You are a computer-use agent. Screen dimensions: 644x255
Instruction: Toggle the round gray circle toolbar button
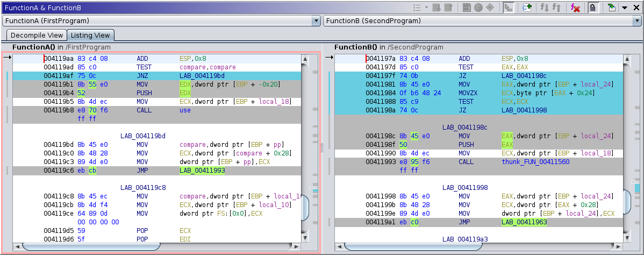click(478, 8)
